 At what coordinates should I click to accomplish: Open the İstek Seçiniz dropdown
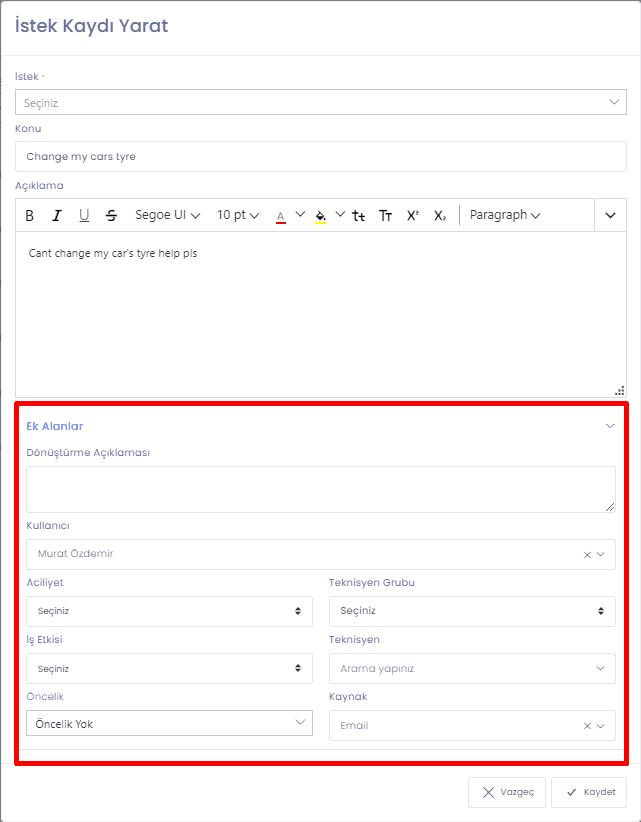point(321,102)
